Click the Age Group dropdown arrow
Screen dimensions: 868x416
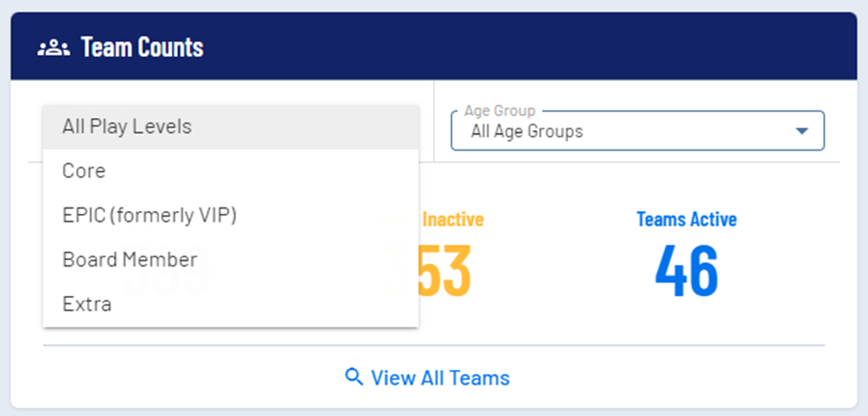[x=802, y=131]
